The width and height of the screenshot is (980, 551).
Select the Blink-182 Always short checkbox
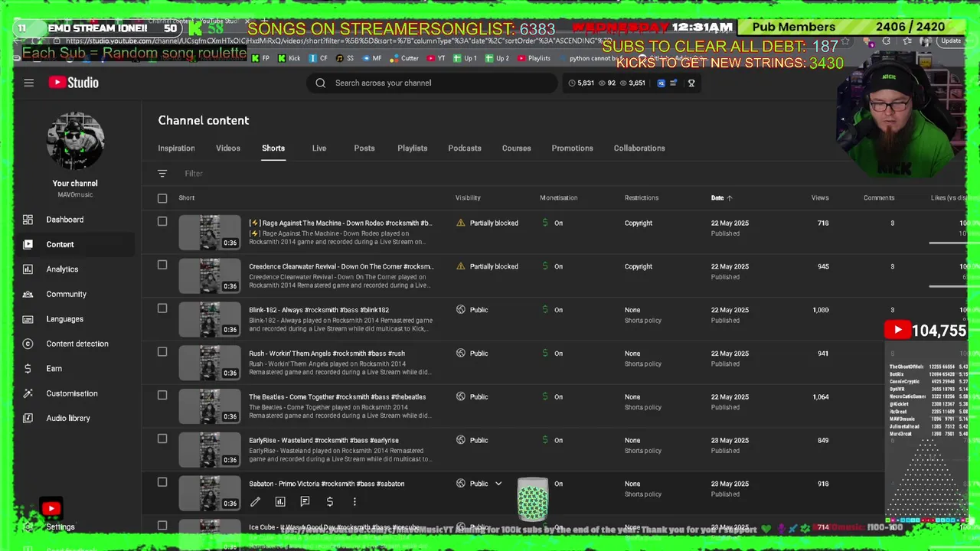162,308
